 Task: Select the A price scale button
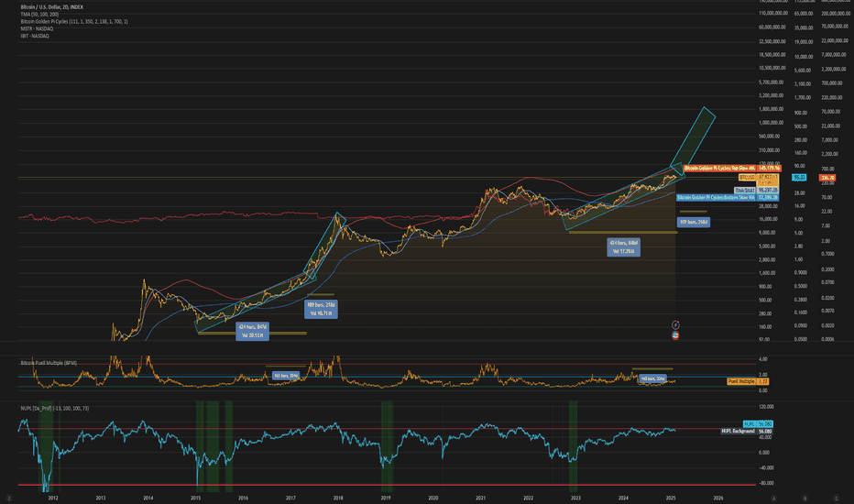coord(773,498)
